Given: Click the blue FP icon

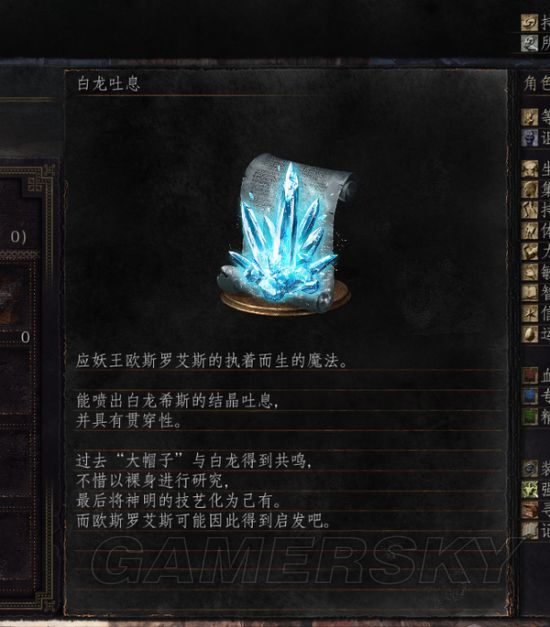Looking at the screenshot, I should tap(530, 396).
